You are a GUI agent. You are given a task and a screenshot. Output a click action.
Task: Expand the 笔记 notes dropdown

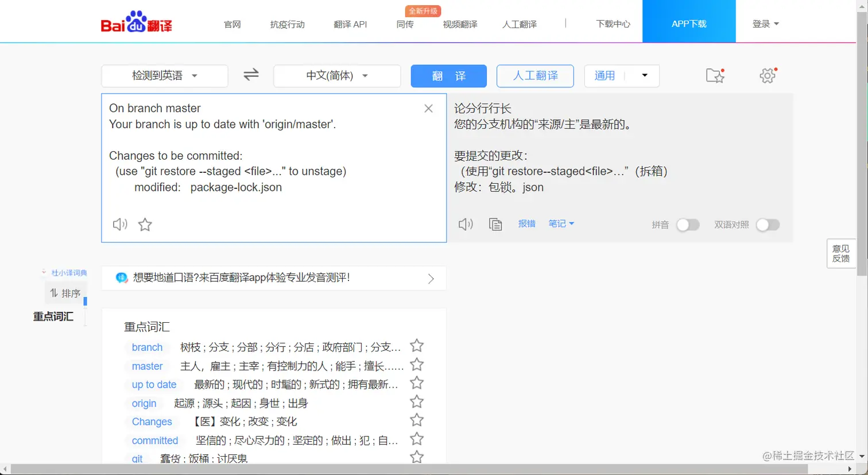click(x=561, y=223)
